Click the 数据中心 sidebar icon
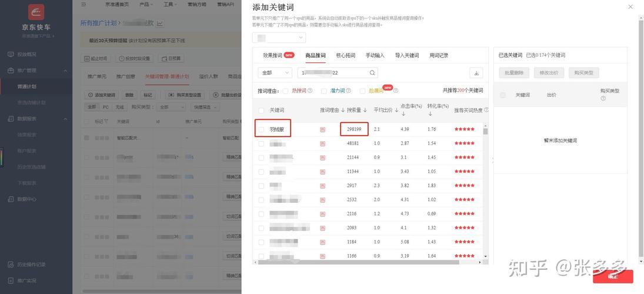Screen dimensions: 644x294 [x=11, y=199]
